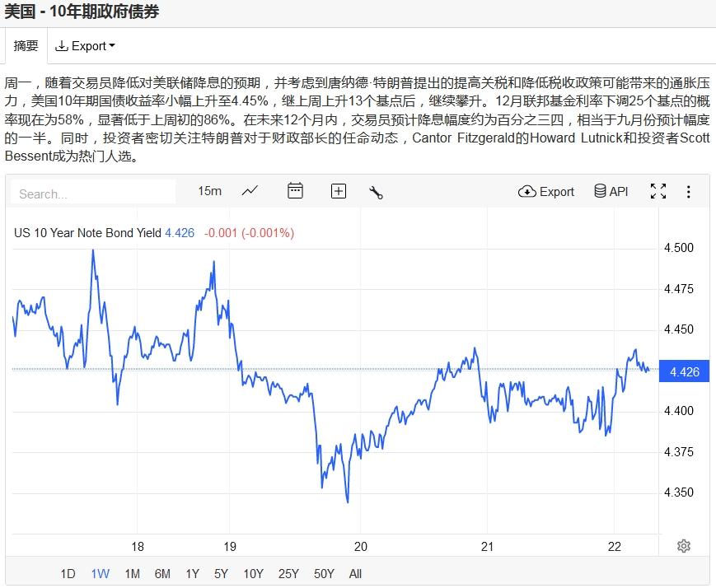Open the calendar date range picker
This screenshot has width=716, height=588.
pos(295,191)
